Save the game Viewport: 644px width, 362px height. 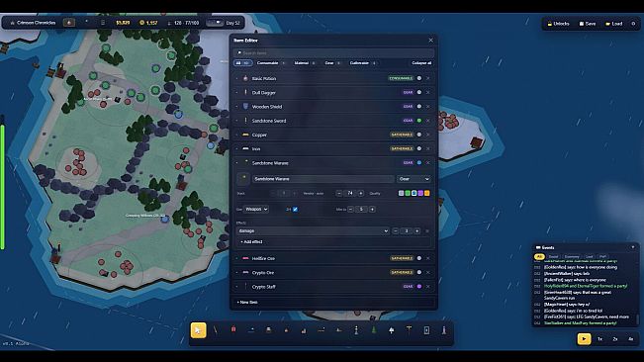tap(588, 24)
